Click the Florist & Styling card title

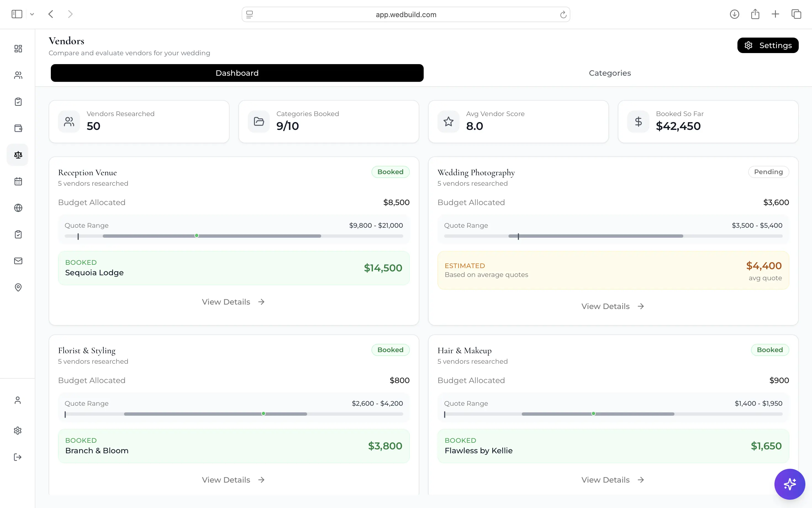tap(87, 350)
